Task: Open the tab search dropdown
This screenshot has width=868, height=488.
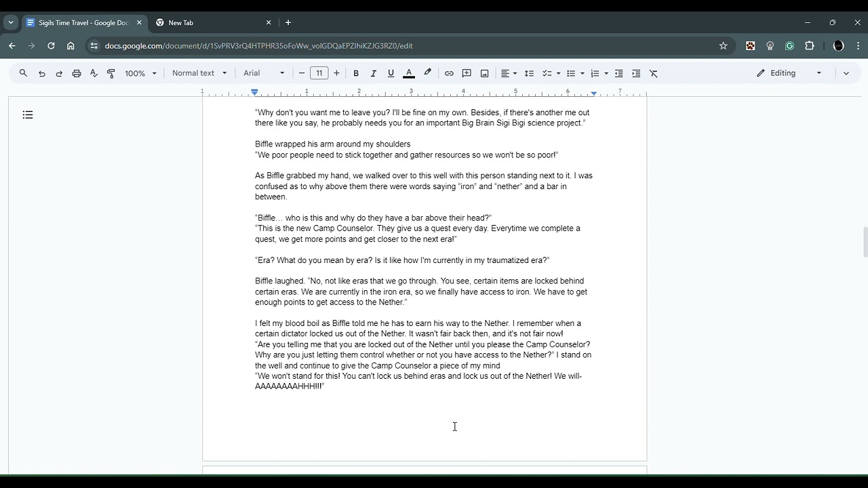Action: [11, 22]
